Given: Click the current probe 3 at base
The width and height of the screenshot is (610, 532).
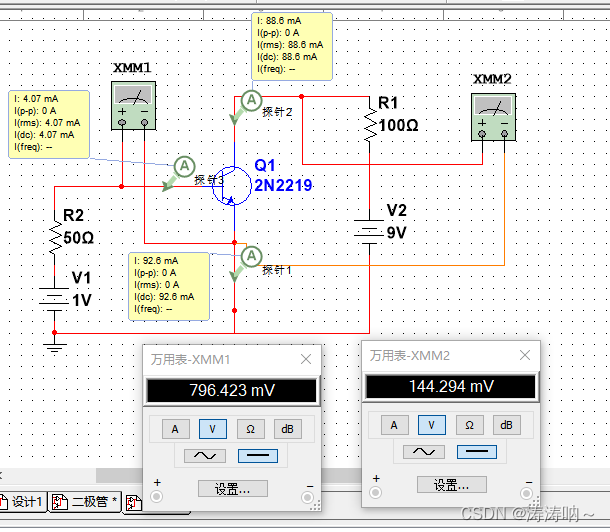Looking at the screenshot, I should tap(183, 166).
